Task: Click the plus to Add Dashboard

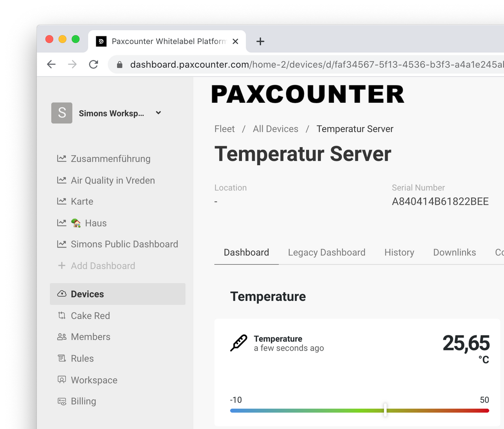Action: [x=61, y=265]
